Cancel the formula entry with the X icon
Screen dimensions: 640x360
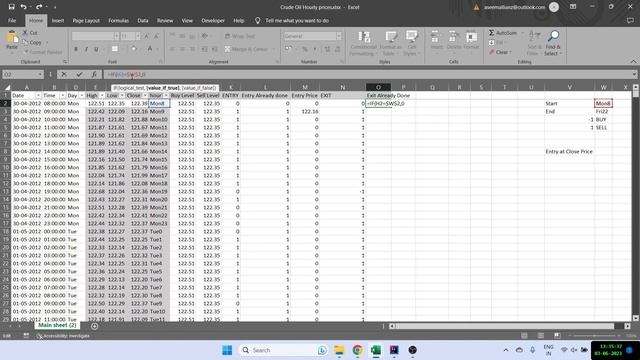(x=64, y=74)
